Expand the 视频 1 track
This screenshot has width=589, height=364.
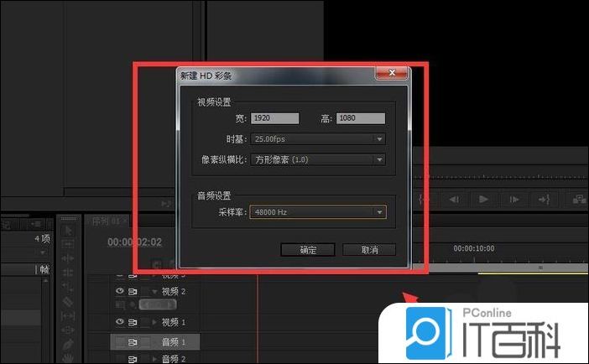tap(154, 322)
